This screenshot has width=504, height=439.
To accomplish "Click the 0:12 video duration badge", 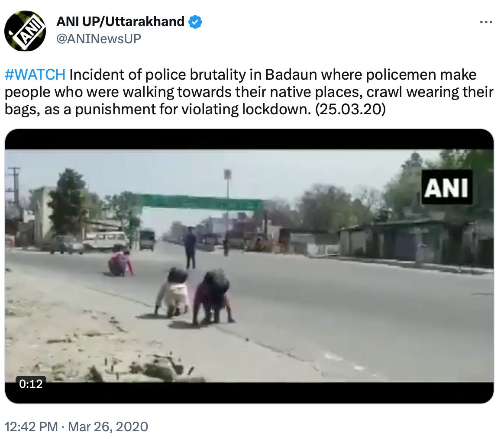I will pyautogui.click(x=31, y=384).
